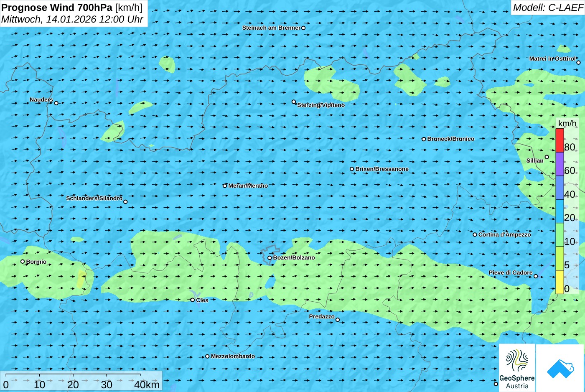This screenshot has height=392, width=585.
Task: Click the Predazzo marker dot
Action: coord(338,320)
